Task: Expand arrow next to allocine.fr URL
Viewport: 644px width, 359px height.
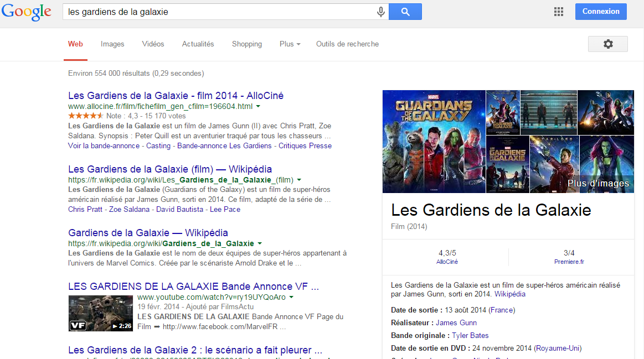Action: coord(259,106)
